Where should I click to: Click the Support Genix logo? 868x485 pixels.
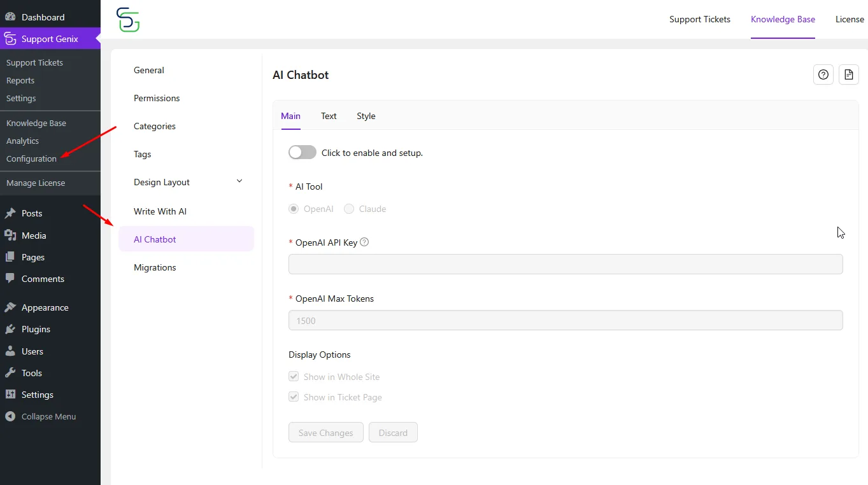point(128,20)
